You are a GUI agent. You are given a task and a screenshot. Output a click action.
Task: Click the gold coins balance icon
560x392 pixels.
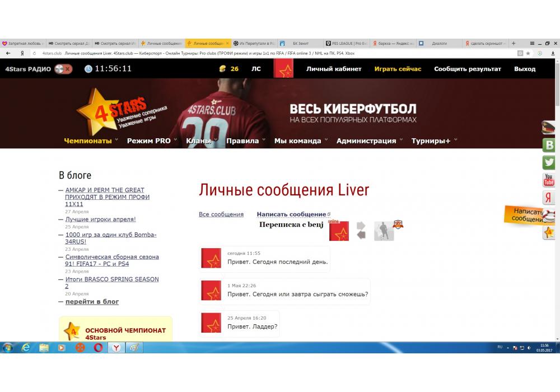222,68
